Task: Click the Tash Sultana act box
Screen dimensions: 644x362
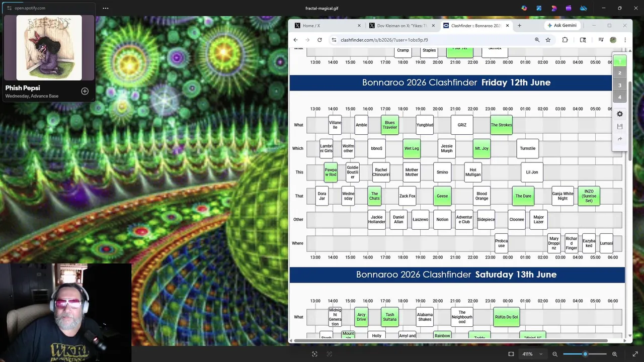Action: (390, 317)
